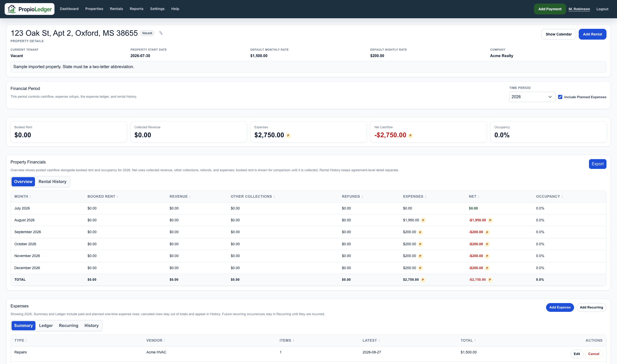Click the pencil edit icon beside address

161,33
